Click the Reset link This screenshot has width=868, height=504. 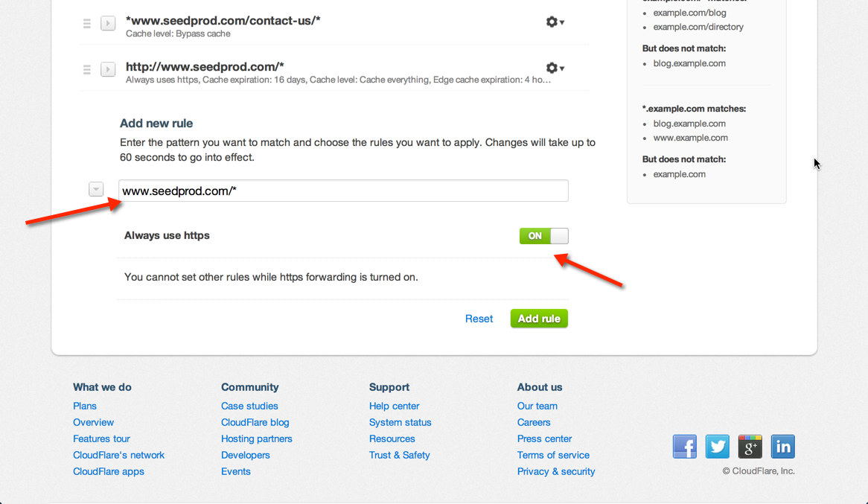(479, 319)
